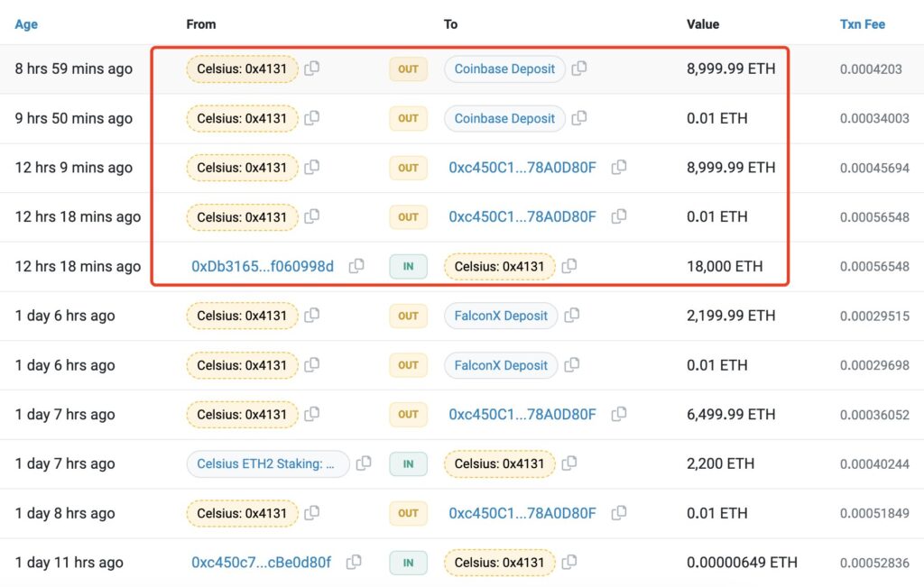The height and width of the screenshot is (587, 924).
Task: Select the 6,499.99 ETH value cell
Action: [x=731, y=415]
